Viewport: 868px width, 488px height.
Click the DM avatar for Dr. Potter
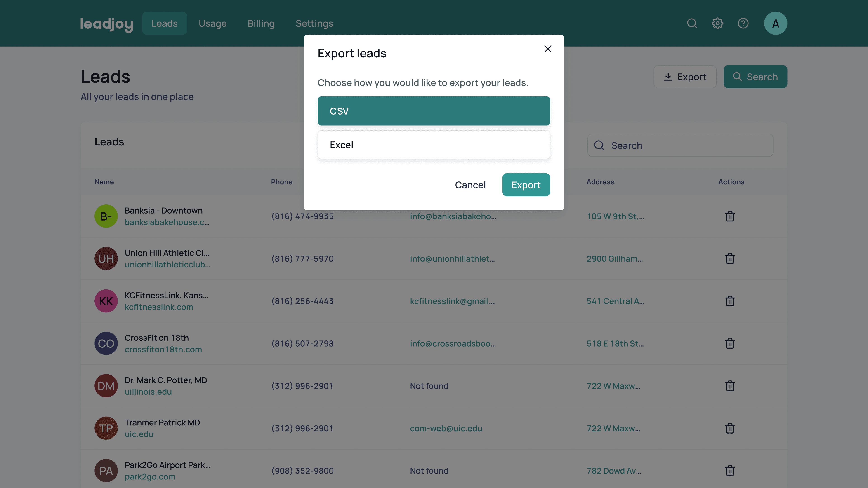(x=106, y=386)
